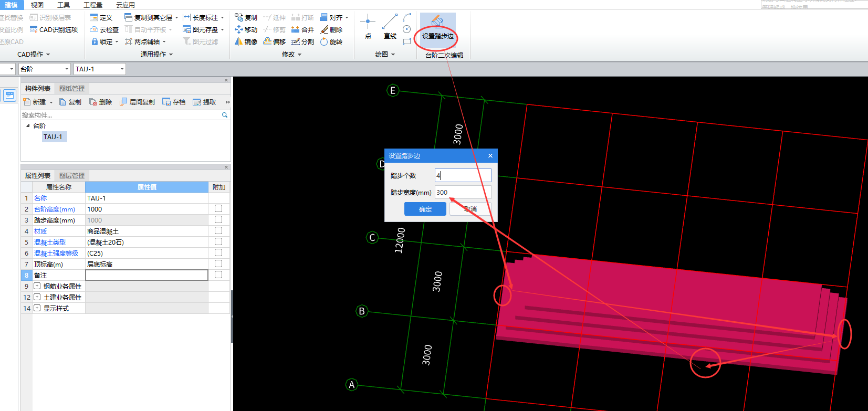Click the 分割 split tool
This screenshot has height=411, width=868.
click(x=302, y=41)
